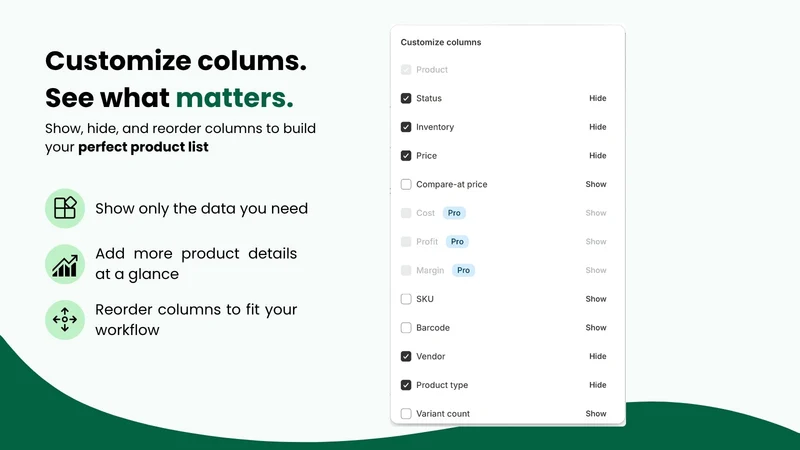Show the Barcode column

596,328
